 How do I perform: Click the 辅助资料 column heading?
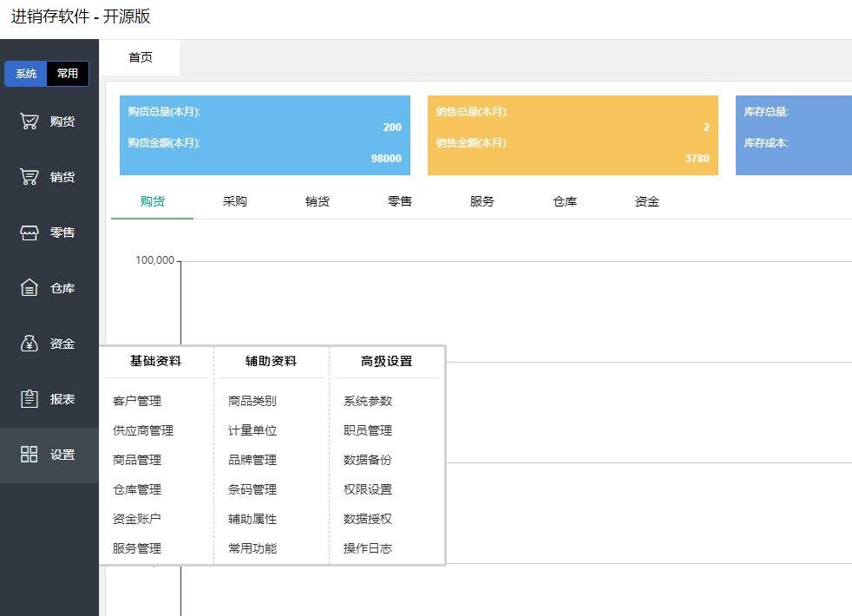coord(272,361)
